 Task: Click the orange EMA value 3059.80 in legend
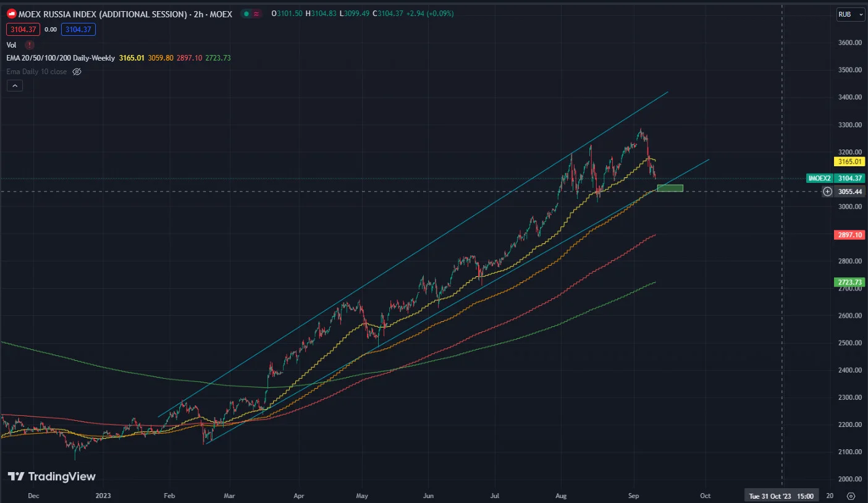click(x=161, y=58)
